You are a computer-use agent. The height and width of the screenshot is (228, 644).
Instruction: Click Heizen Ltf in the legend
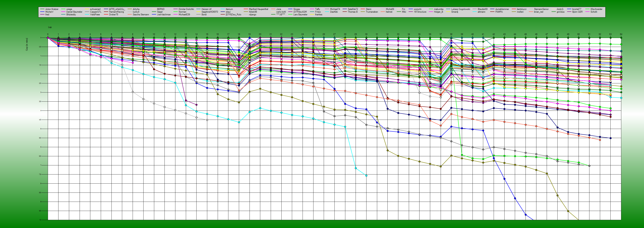pos(206,9)
